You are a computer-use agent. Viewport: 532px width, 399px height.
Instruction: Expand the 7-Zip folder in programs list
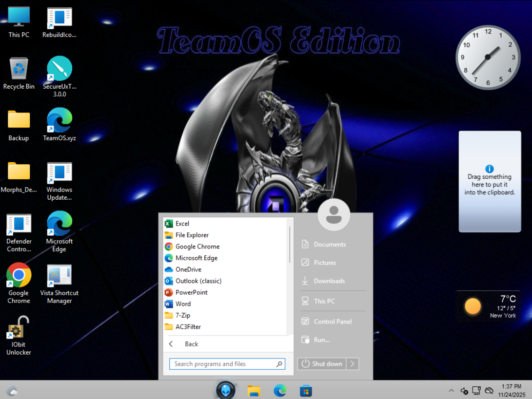pyautogui.click(x=183, y=315)
